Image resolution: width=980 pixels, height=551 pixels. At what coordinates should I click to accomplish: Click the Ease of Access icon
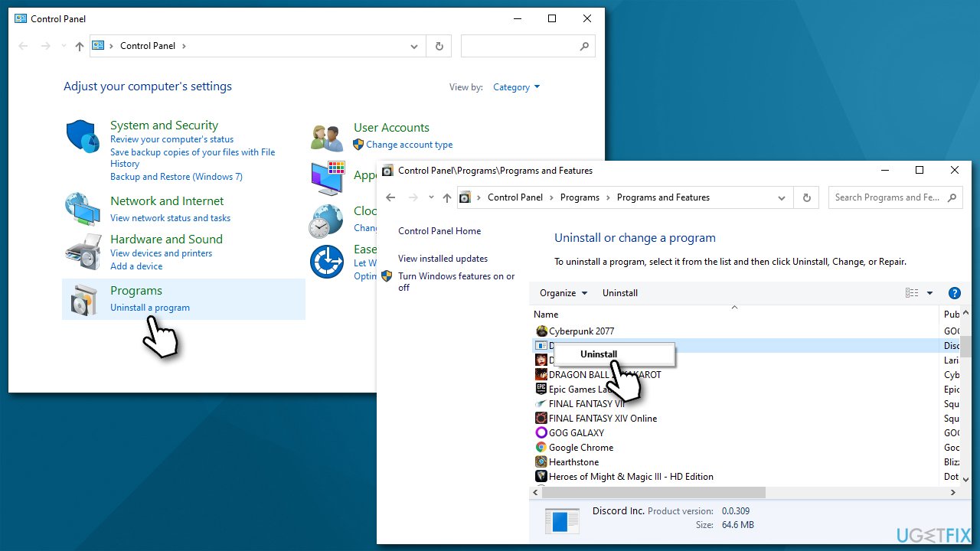tap(326, 262)
